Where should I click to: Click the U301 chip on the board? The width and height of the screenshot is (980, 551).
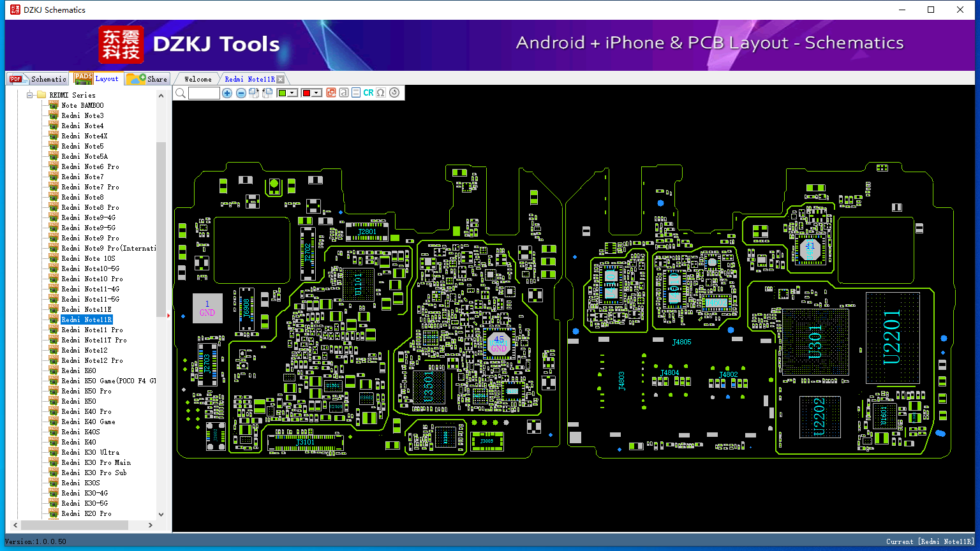817,342
